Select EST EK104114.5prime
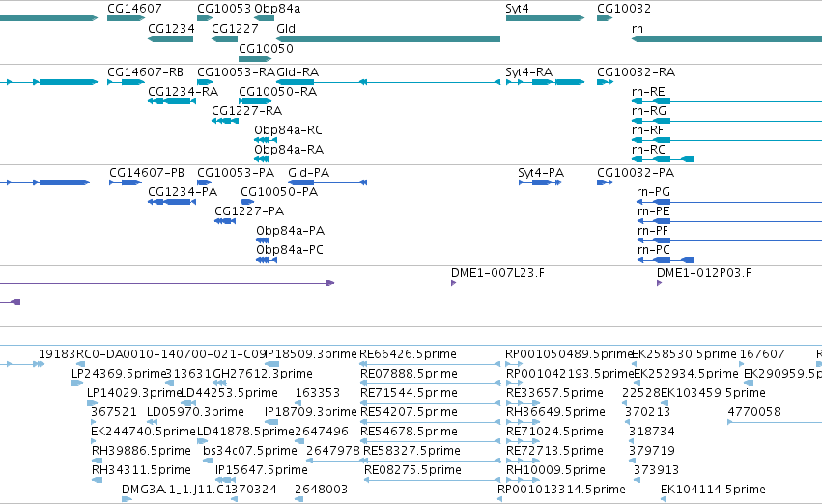 [664, 499]
